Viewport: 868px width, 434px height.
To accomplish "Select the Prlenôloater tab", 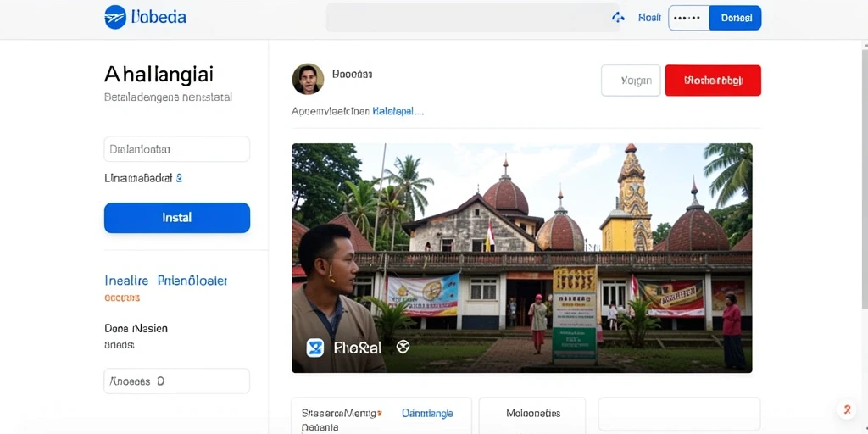I will point(192,281).
